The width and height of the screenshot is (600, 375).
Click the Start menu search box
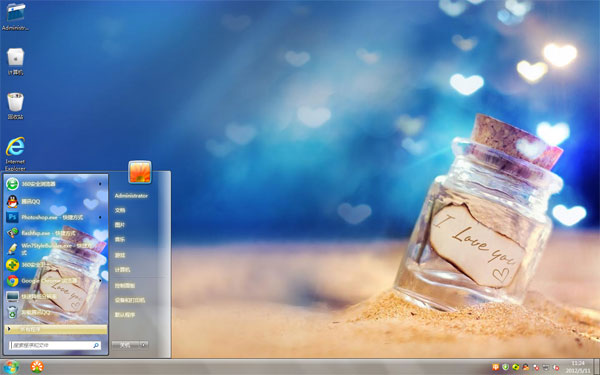point(55,345)
